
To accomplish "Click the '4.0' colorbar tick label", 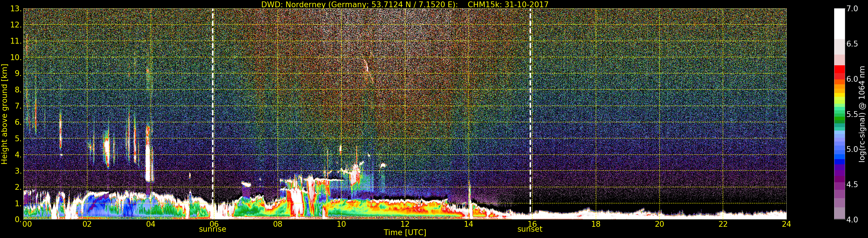I will (x=852, y=220).
